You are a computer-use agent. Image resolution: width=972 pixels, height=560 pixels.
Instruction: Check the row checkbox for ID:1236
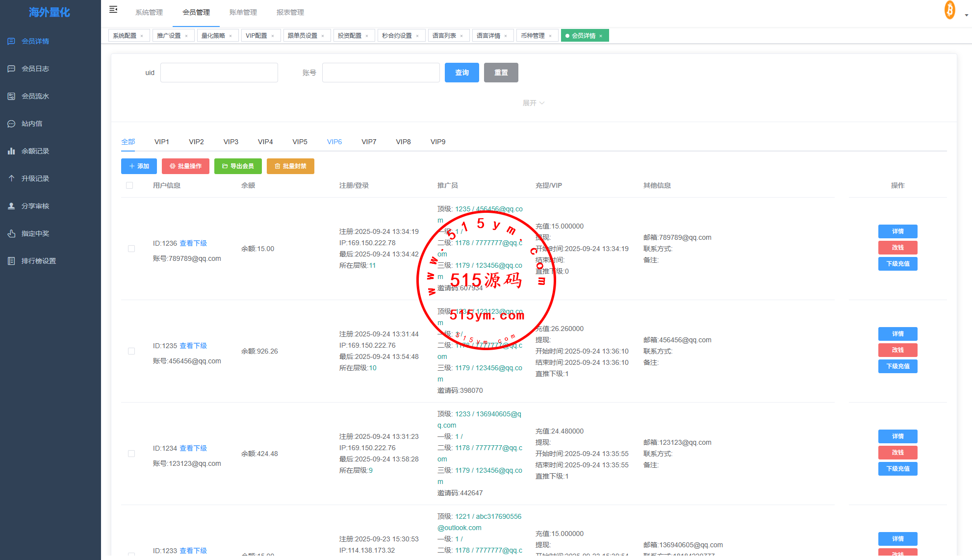point(131,249)
